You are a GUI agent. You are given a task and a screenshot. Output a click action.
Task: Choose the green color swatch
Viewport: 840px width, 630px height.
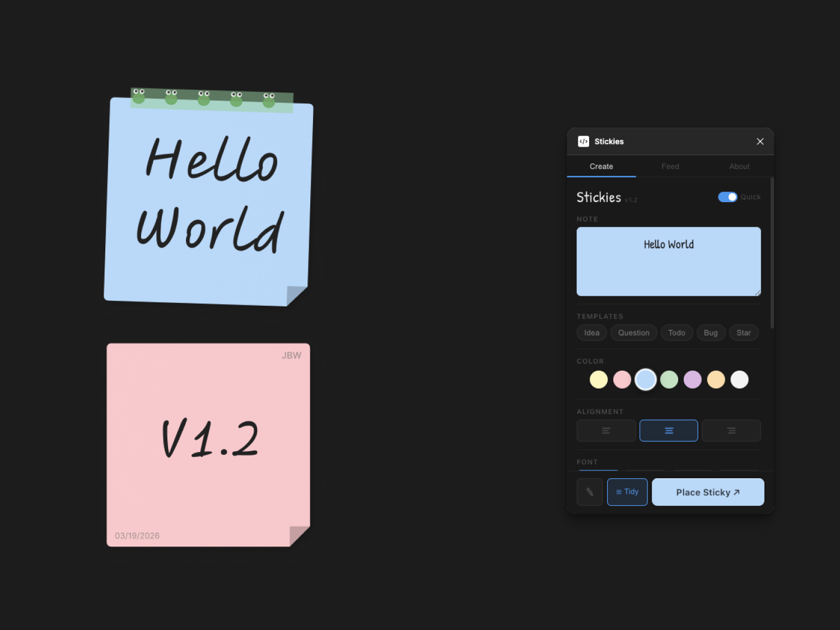[669, 380]
